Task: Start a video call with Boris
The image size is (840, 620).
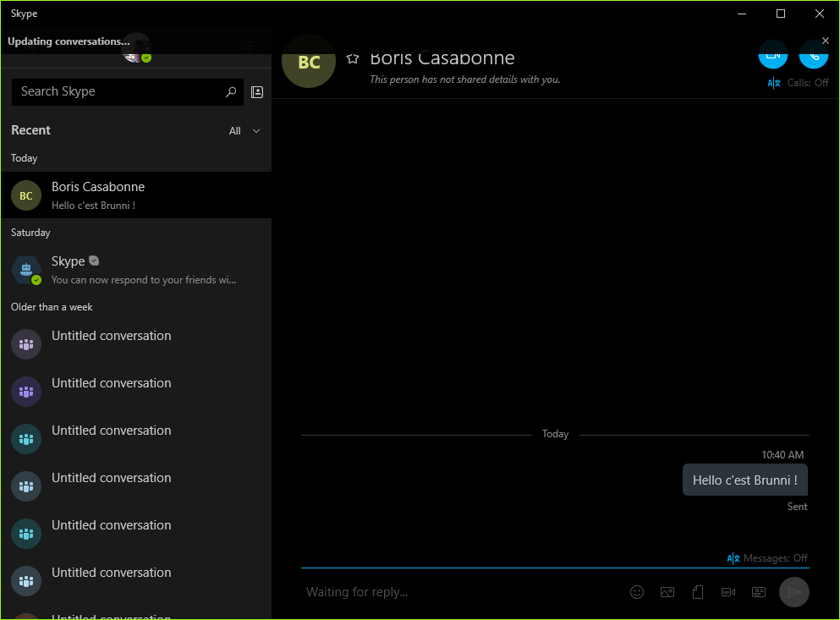Action: click(772, 55)
